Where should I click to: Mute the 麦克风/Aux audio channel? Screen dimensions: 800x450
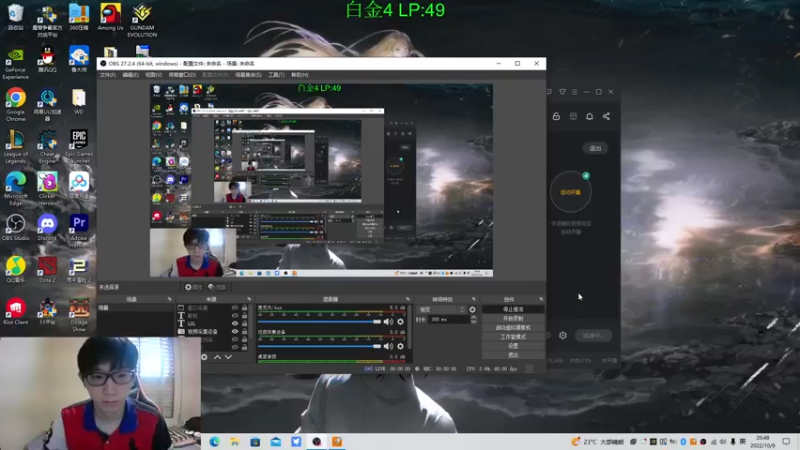coord(388,321)
